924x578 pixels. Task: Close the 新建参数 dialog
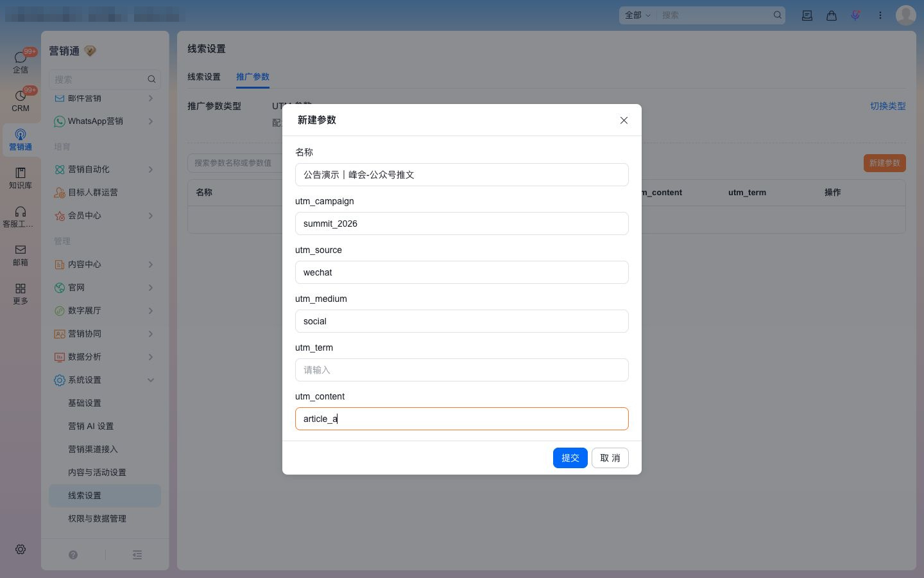point(624,120)
